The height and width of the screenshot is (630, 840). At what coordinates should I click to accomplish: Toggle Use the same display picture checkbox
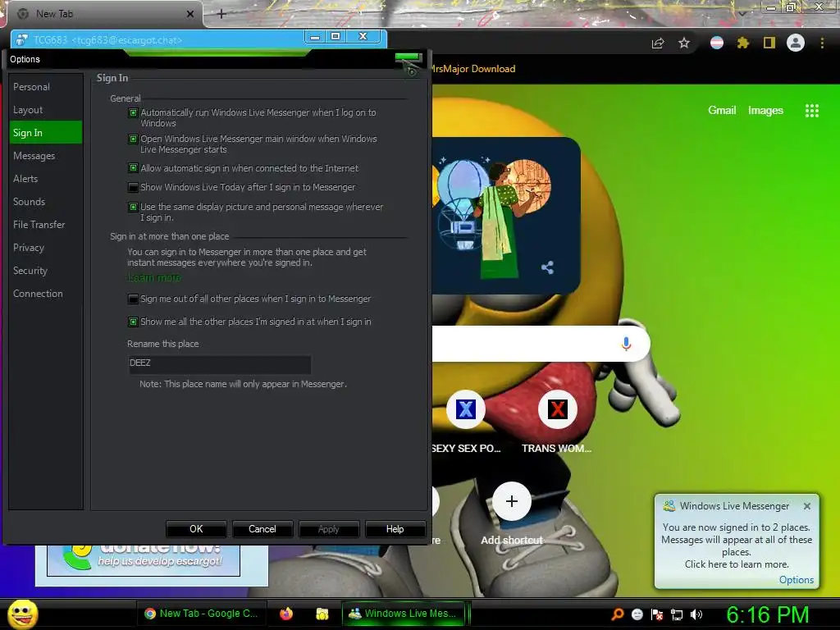point(134,208)
